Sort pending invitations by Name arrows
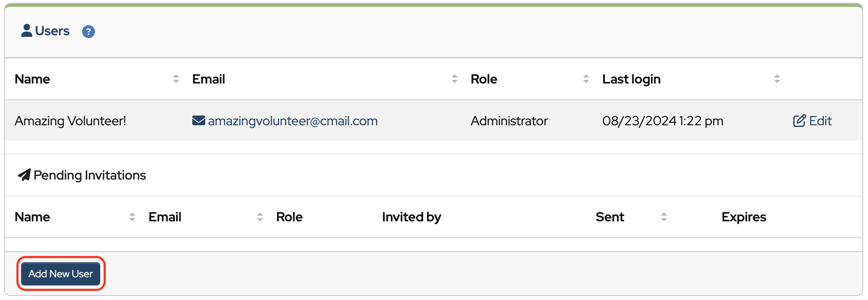This screenshot has height=300, width=868. tap(132, 217)
